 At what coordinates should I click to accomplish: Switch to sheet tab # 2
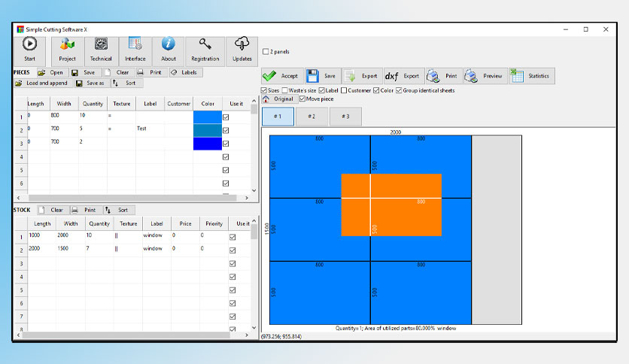click(x=311, y=117)
